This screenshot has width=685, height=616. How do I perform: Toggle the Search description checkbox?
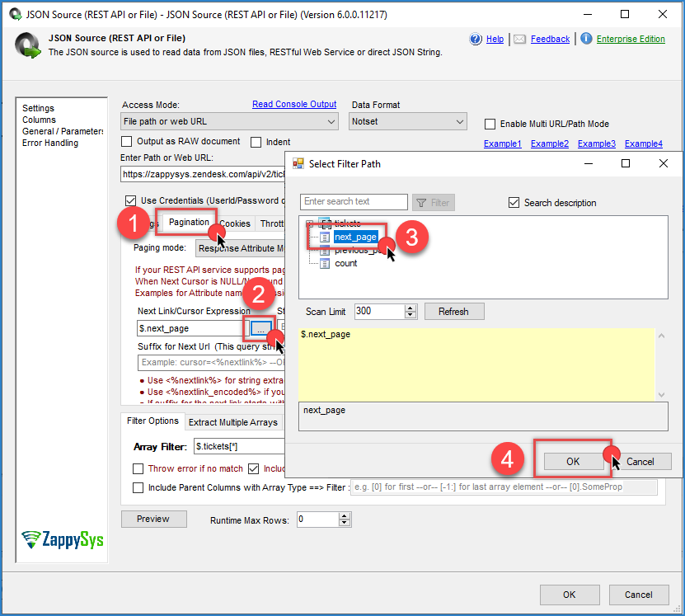[x=514, y=202]
